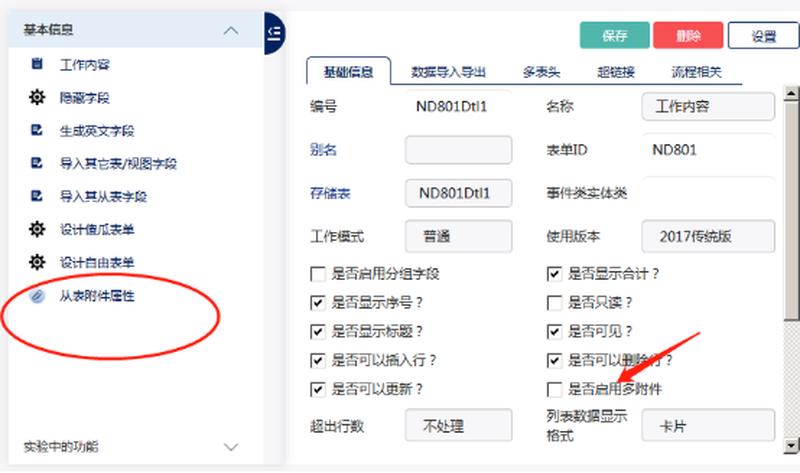Image resolution: width=800 pixels, height=473 pixels.
Task: Click the scrollbar down arrow
Action: coord(791,445)
